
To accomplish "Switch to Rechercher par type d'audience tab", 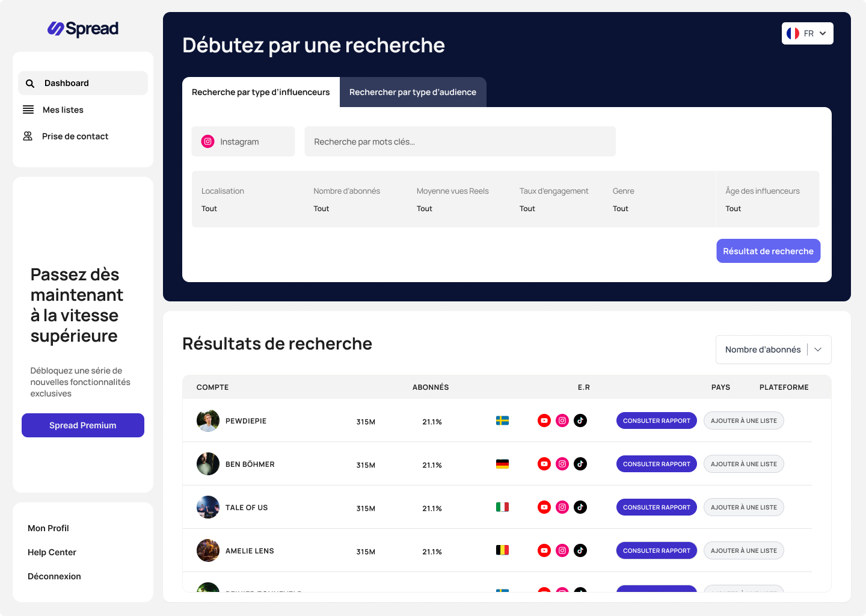I will 413,92.
